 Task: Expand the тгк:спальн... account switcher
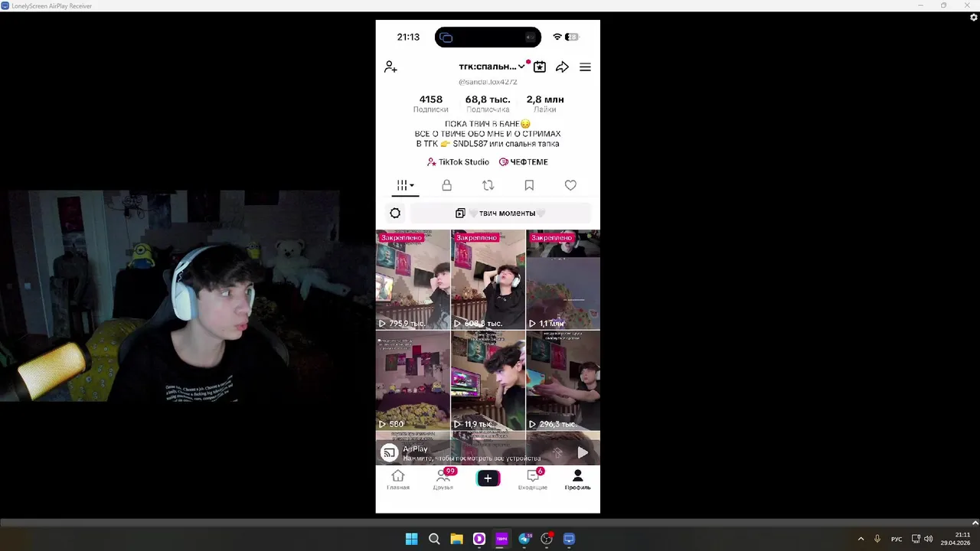tap(492, 67)
